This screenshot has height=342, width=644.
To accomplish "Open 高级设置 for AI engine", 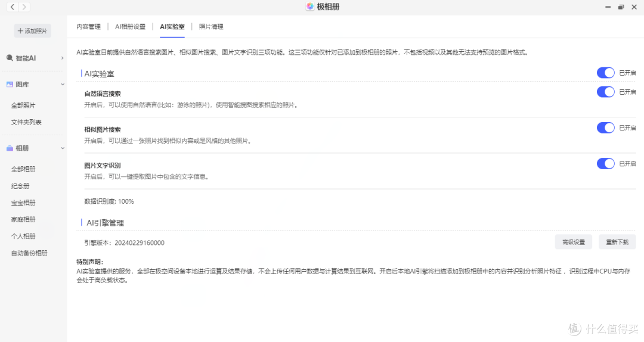I will (574, 242).
